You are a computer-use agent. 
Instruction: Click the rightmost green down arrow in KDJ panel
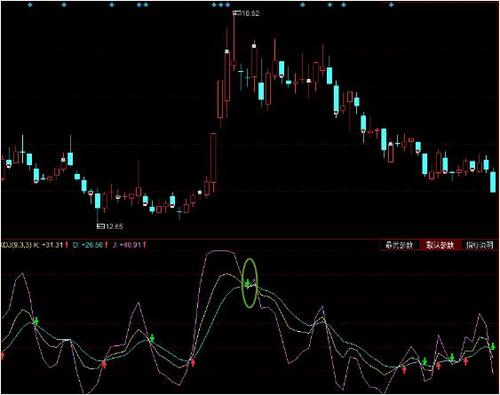tap(493, 346)
